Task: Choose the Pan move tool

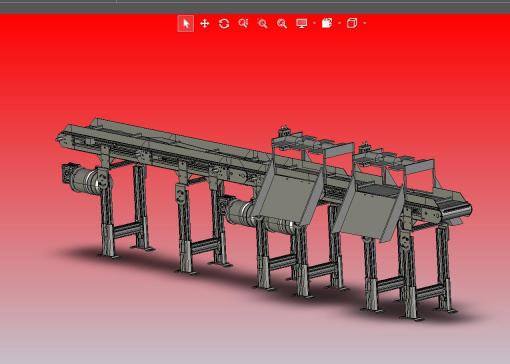Action: (205, 23)
